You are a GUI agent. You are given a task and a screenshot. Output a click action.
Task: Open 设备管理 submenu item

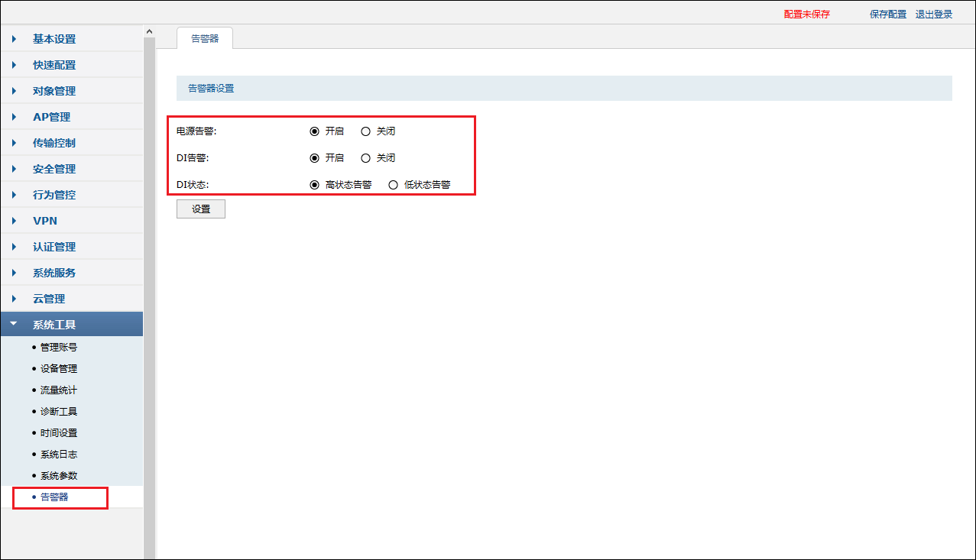coord(58,368)
